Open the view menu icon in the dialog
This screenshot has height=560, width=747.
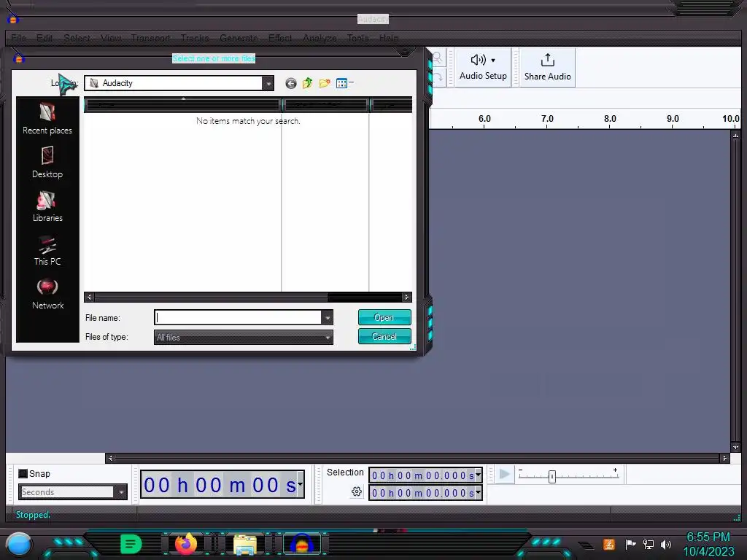344,83
